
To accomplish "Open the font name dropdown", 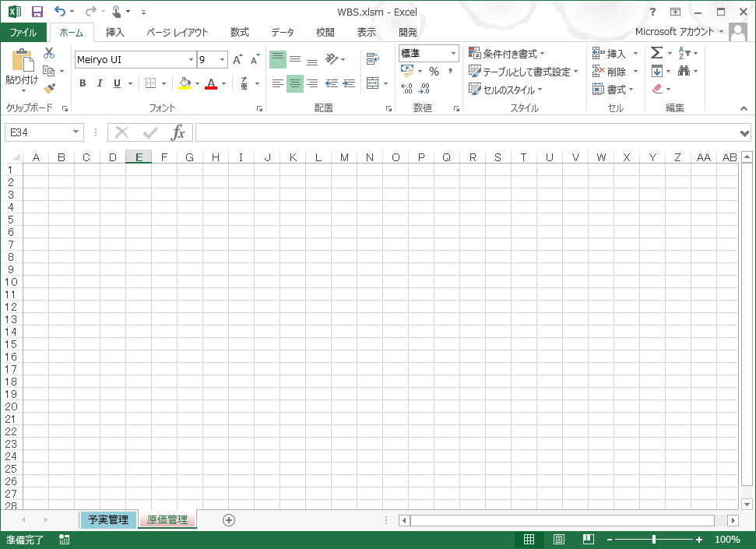I will tap(191, 59).
